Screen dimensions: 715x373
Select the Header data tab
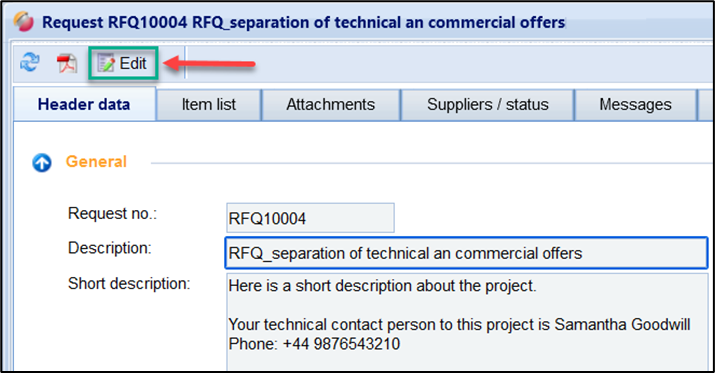(85, 104)
